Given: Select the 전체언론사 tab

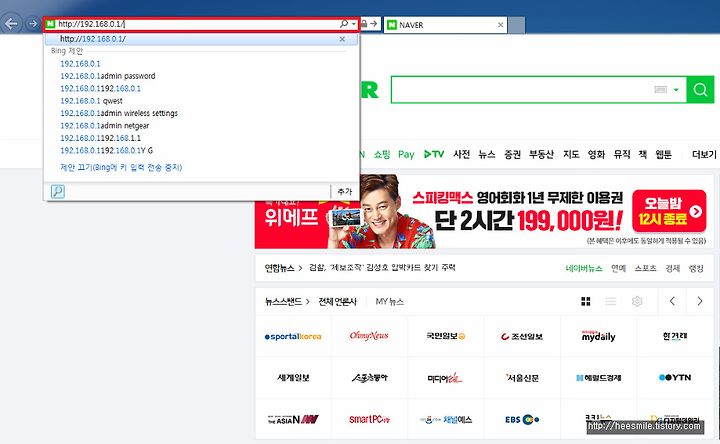Looking at the screenshot, I should (338, 302).
